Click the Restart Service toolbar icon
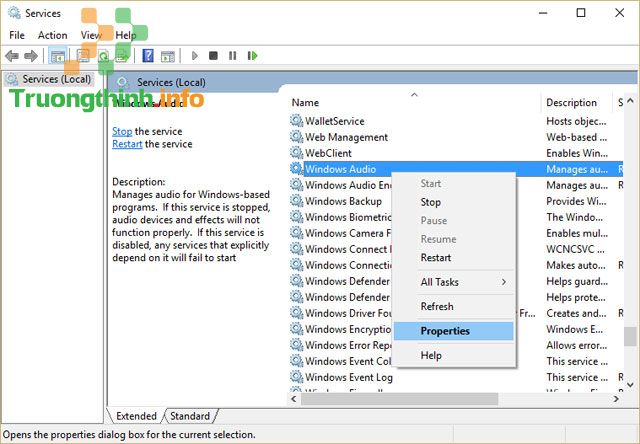 coord(252,56)
